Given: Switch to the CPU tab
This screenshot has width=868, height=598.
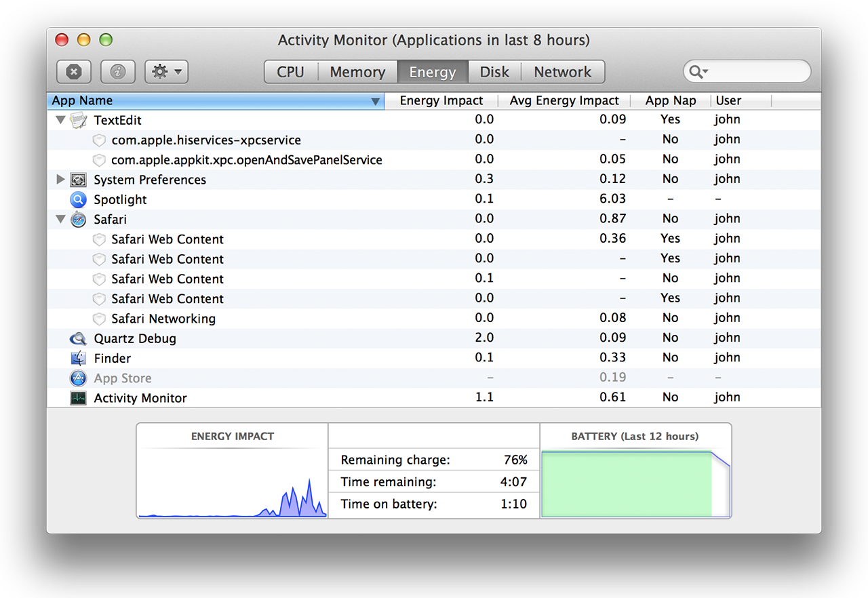Looking at the screenshot, I should click(x=291, y=72).
